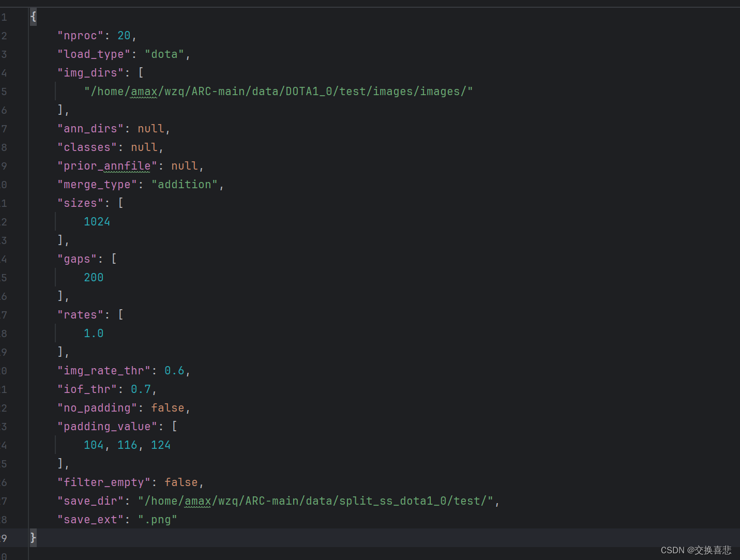This screenshot has height=560, width=740.
Task: Select the value 0.6 of img_rate_thr
Action: pos(174,371)
